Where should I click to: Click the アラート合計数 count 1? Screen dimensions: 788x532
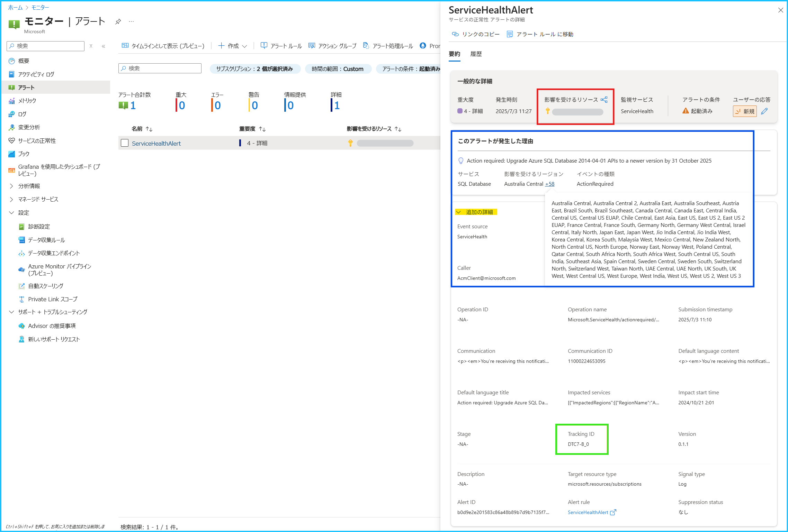pyautogui.click(x=133, y=105)
